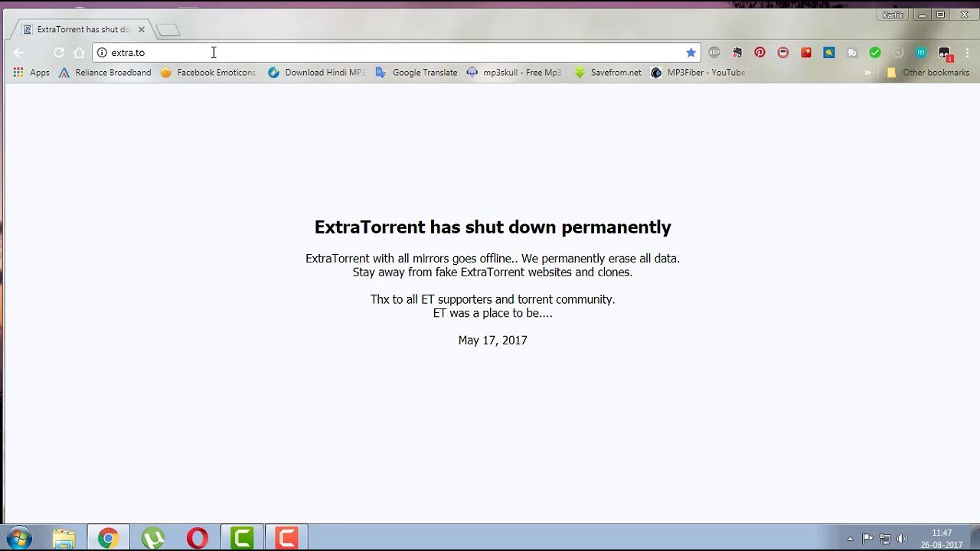Open Download Hindi MP3 bookmark
The image size is (980, 551).
tap(316, 73)
